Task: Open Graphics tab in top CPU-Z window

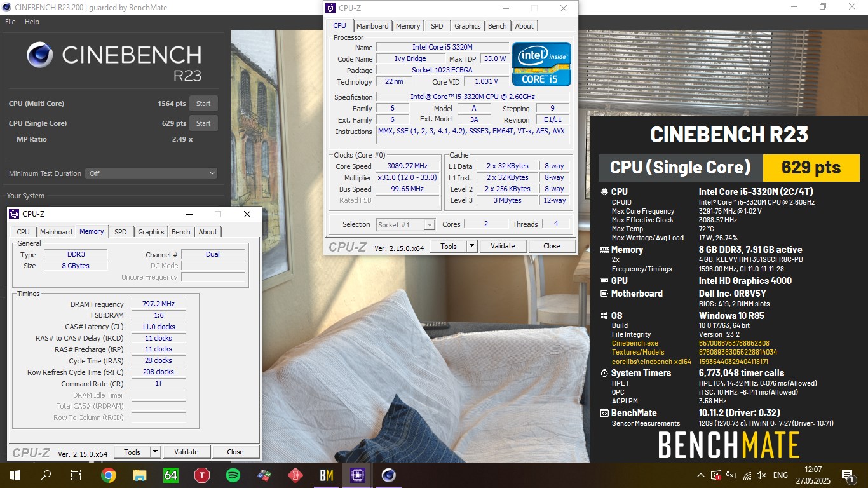Action: tap(468, 26)
